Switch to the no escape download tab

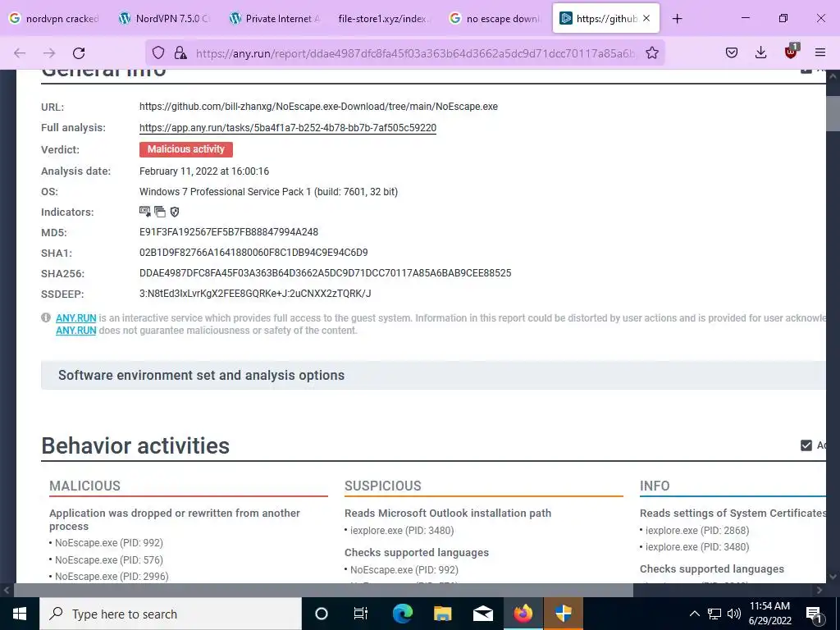(x=495, y=19)
